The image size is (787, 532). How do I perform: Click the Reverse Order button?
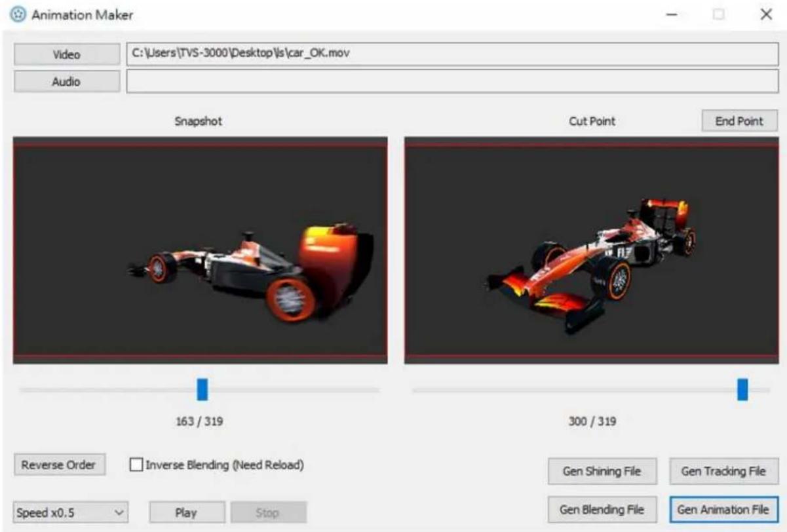pos(59,465)
